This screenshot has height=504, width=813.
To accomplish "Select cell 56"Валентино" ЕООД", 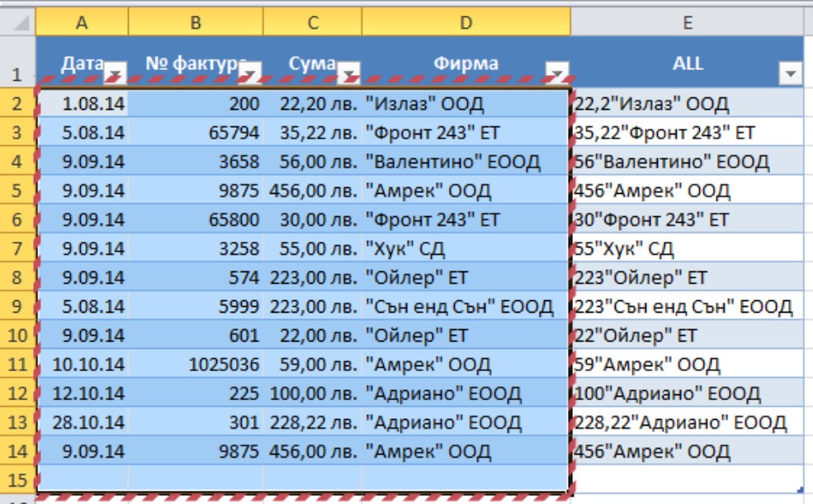I will [x=688, y=161].
